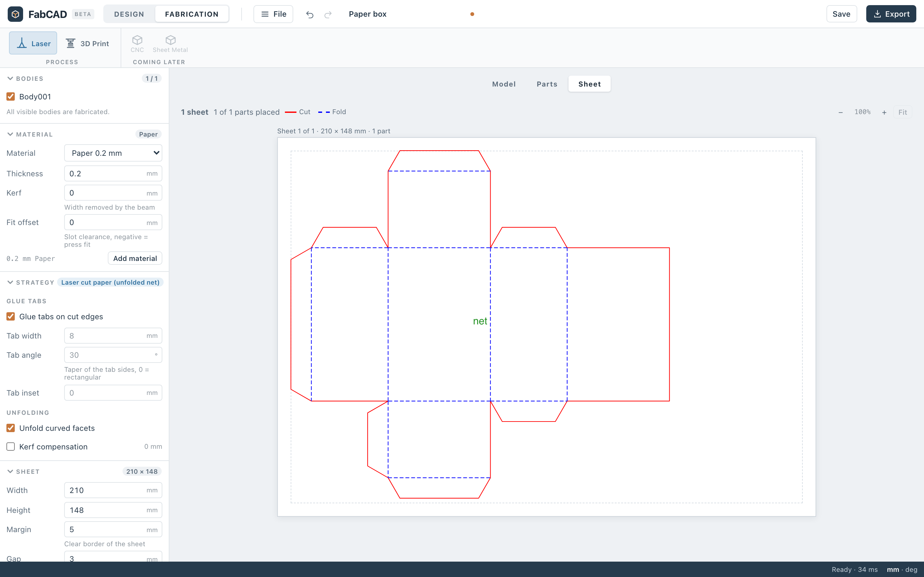Switch to the Design mode tab

pyautogui.click(x=129, y=14)
